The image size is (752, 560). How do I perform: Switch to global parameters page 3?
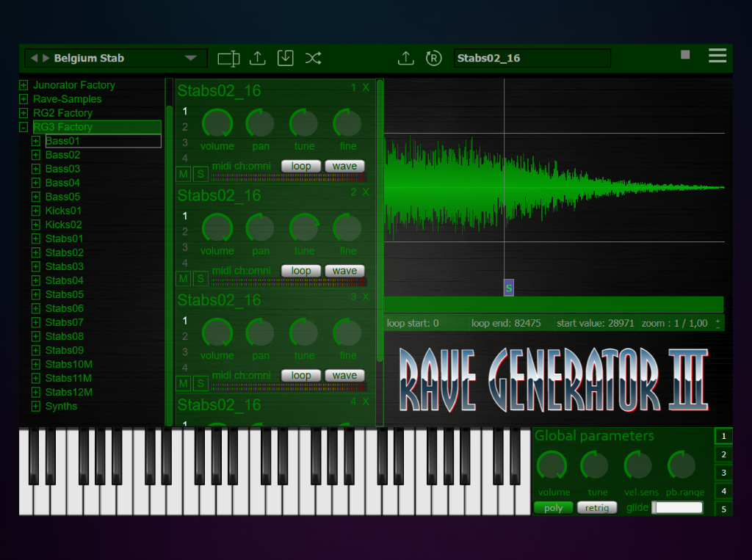(723, 473)
